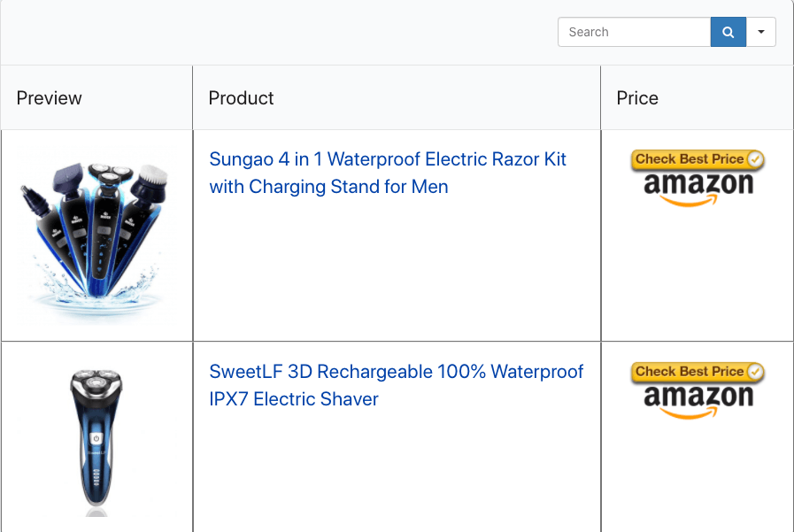Open the Sungao razor kit thumbnail
794x532 pixels.
96,235
